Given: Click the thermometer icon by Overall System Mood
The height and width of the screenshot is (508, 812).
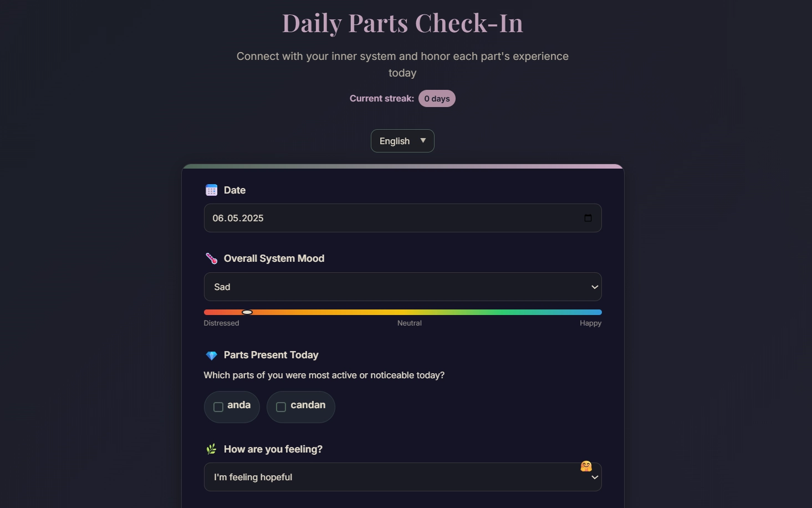Looking at the screenshot, I should coord(211,258).
